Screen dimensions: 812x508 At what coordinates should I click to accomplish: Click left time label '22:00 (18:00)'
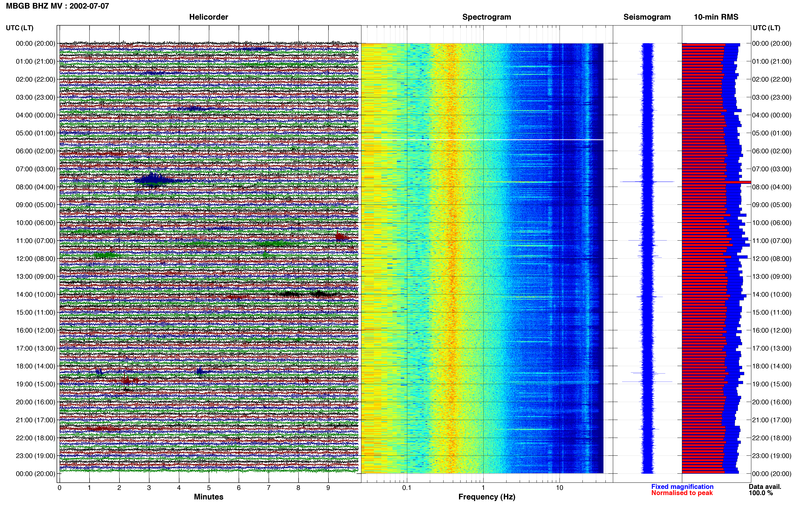click(x=36, y=438)
